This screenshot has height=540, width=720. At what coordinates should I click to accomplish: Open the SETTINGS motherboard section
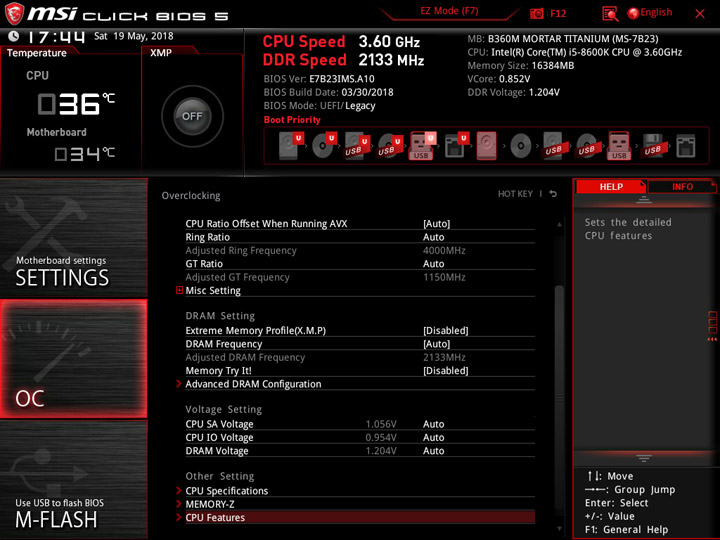(73, 238)
